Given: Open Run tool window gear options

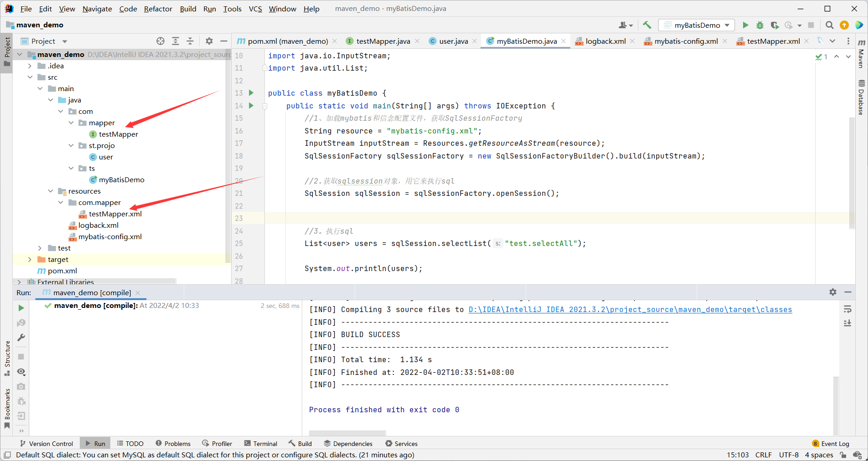Looking at the screenshot, I should pos(833,292).
